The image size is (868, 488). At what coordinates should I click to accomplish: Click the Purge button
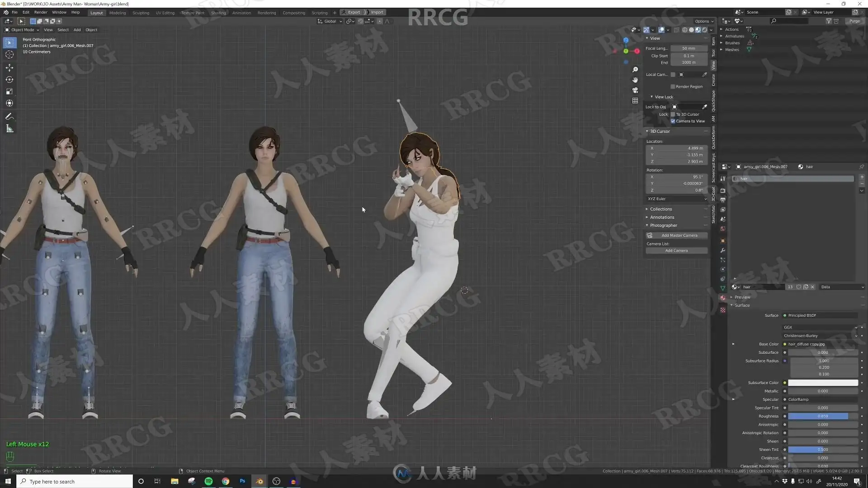[854, 21]
